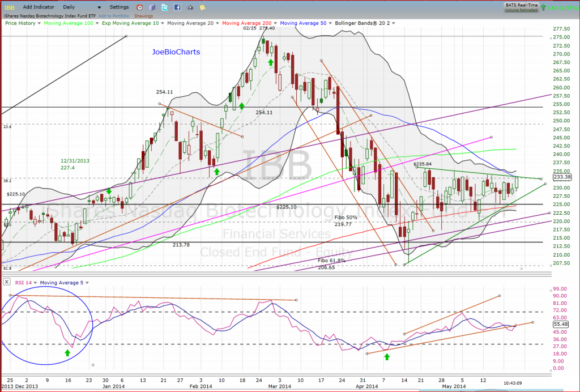580x392 pixels.
Task: Share chart via Facebook icon
Action: 177,7
